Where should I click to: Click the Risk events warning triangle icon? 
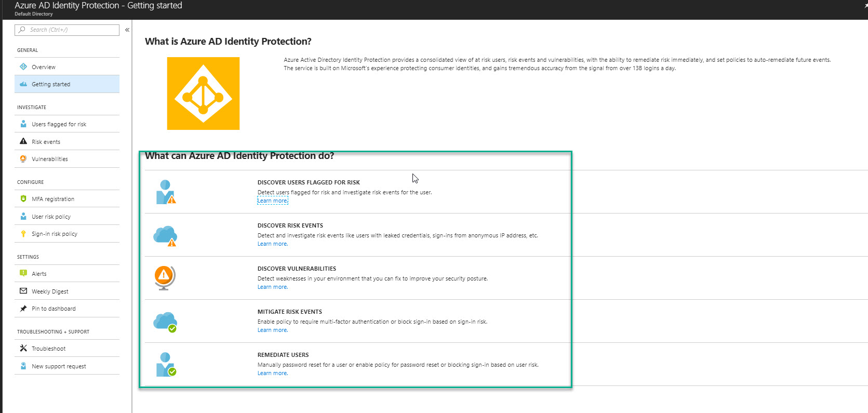(x=23, y=141)
